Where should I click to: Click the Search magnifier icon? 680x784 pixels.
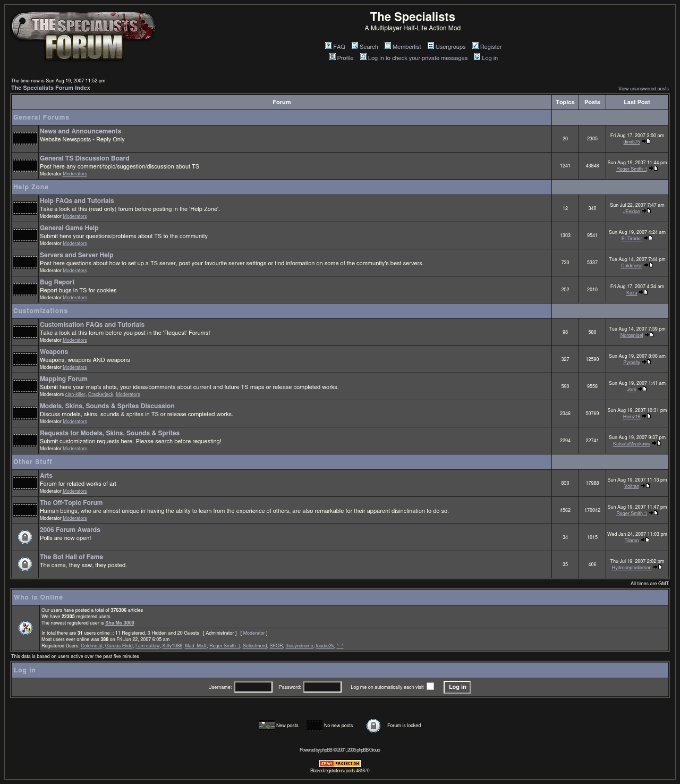point(355,46)
